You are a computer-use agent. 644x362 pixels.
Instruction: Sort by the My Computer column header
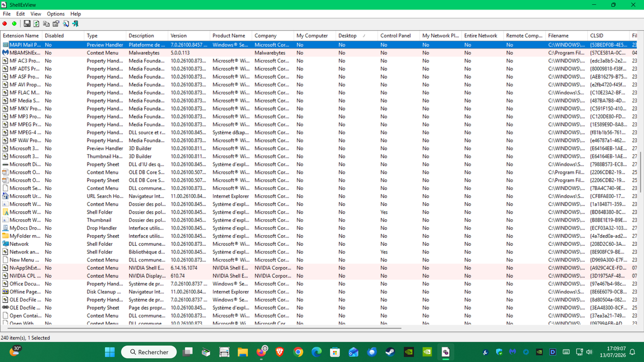pyautogui.click(x=315, y=36)
